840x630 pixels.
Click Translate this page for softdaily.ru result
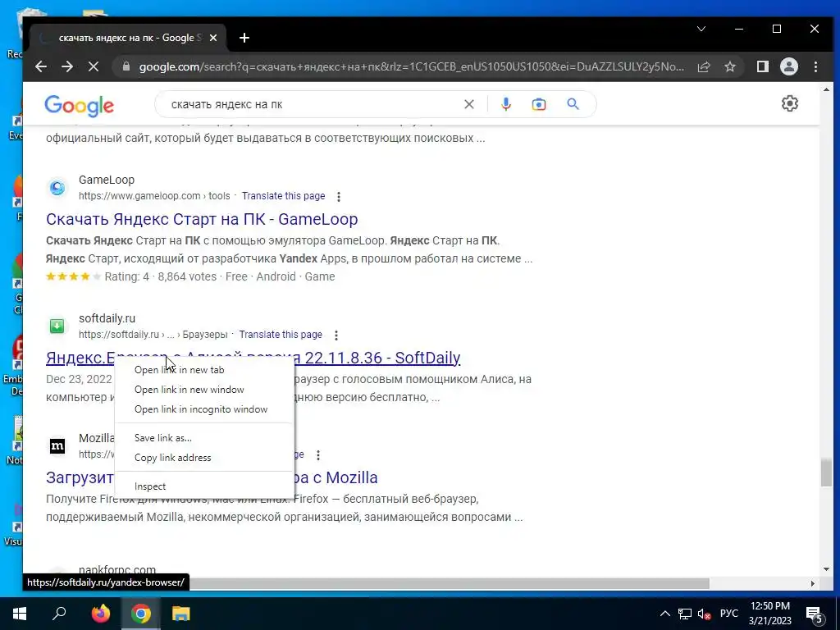[281, 335]
